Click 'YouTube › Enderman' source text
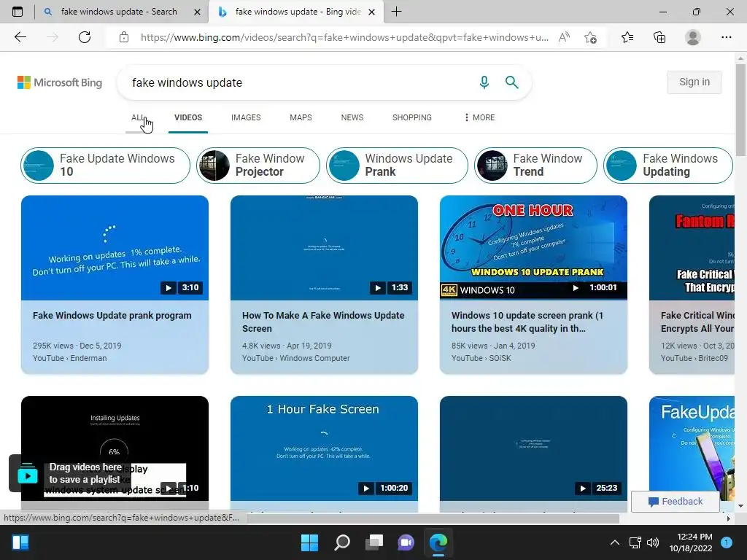Image resolution: width=747 pixels, height=560 pixels. 69,358
